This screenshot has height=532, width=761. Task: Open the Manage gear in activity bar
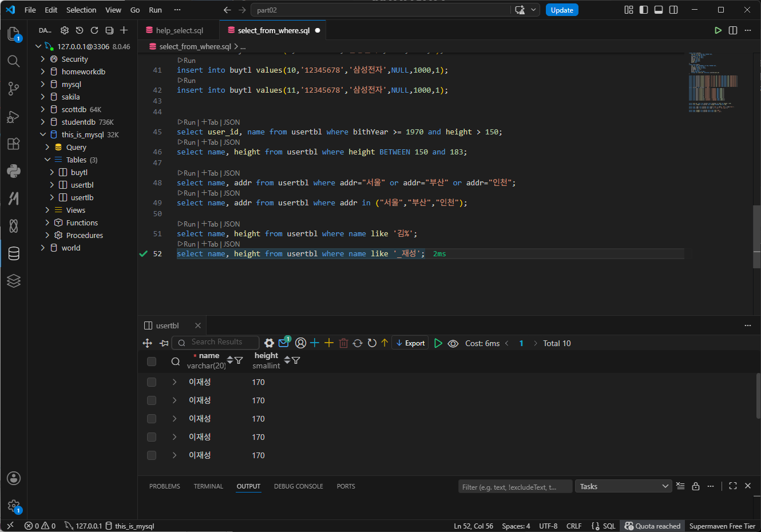coord(14,506)
